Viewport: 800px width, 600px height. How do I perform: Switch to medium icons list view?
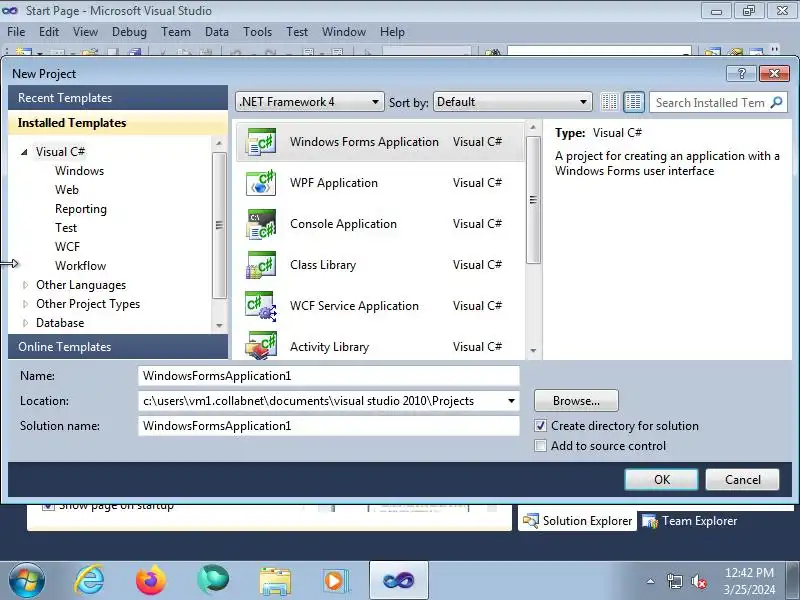point(634,102)
